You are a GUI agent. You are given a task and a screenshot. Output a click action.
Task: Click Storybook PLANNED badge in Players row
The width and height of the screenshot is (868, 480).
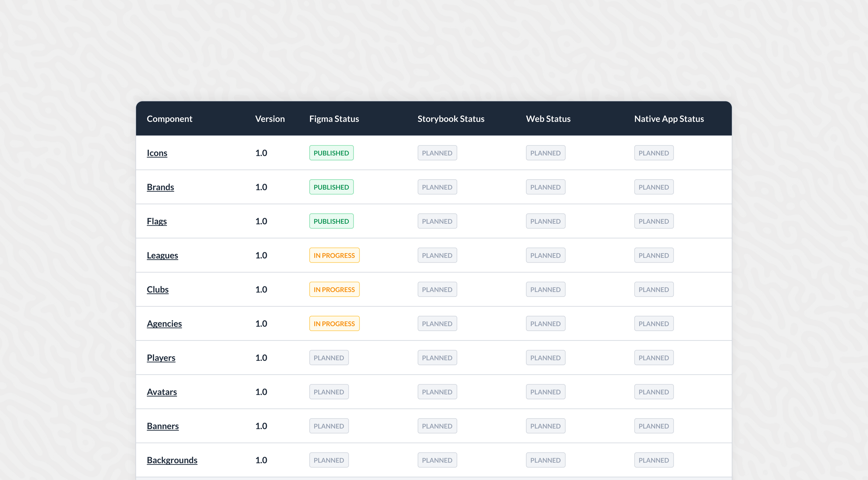(x=437, y=358)
